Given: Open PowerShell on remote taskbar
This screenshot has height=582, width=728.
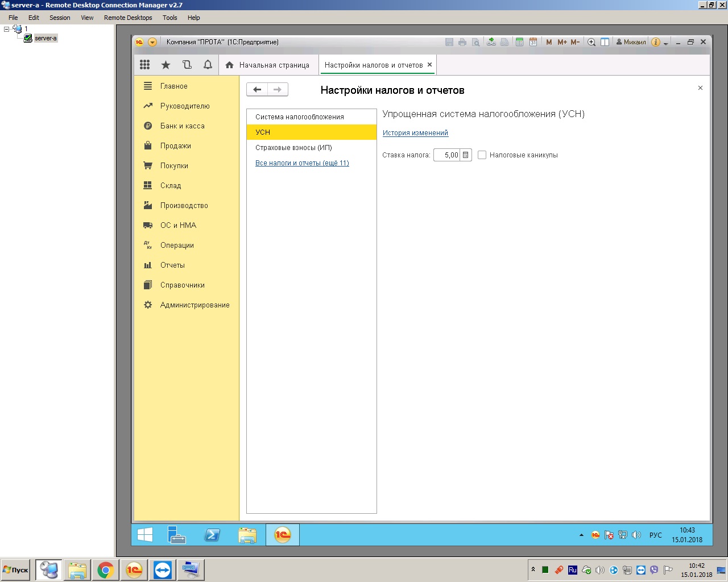Looking at the screenshot, I should pos(212,535).
